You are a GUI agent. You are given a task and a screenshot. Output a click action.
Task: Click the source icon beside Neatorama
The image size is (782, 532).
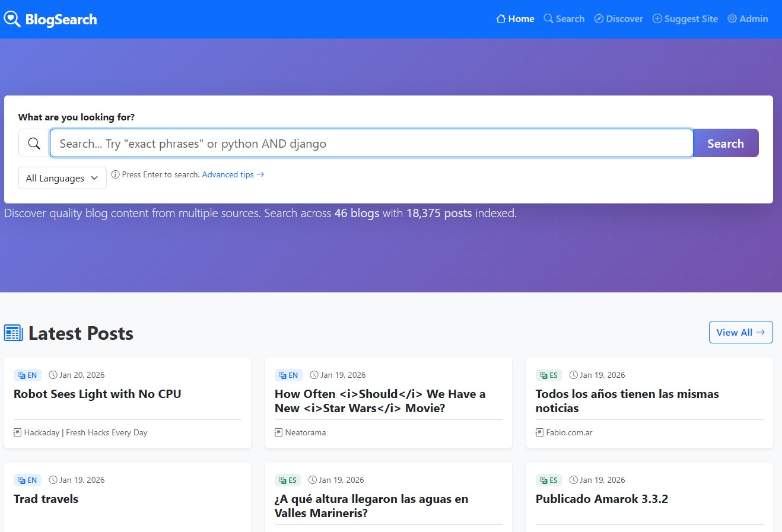278,432
